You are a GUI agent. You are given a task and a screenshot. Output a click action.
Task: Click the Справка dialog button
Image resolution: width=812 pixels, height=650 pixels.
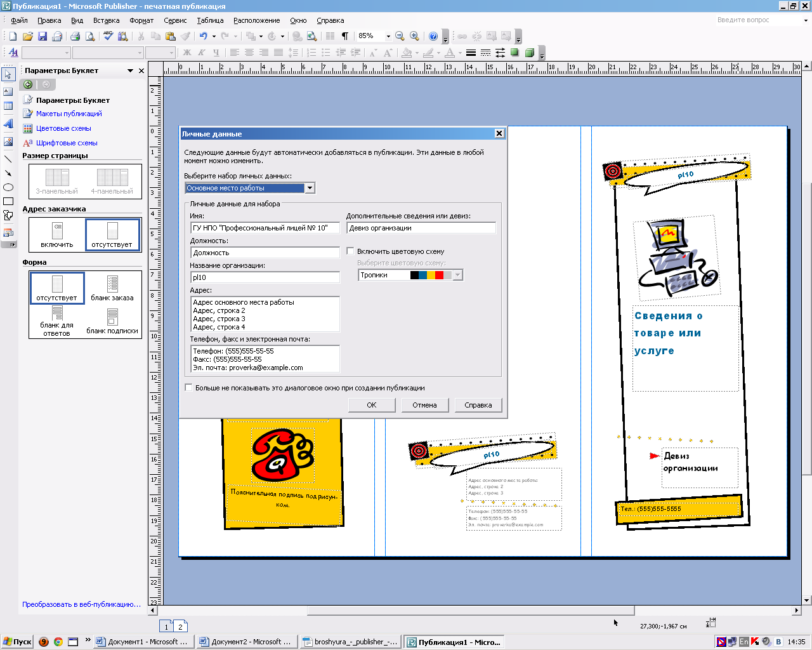click(478, 405)
